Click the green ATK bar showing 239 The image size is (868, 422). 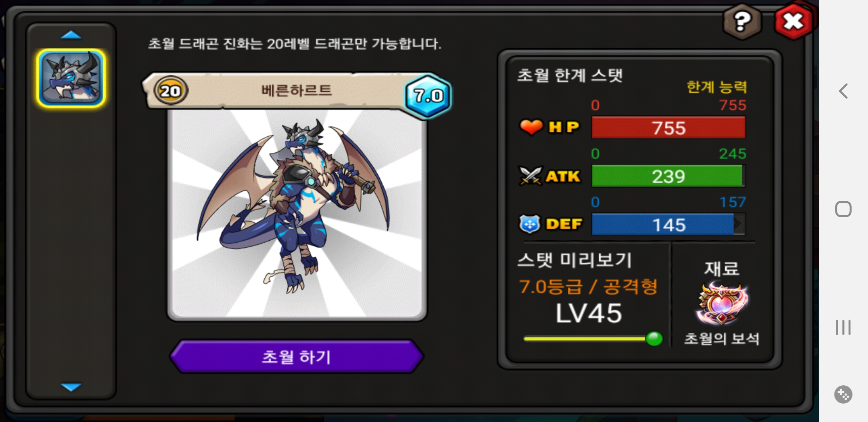[668, 176]
